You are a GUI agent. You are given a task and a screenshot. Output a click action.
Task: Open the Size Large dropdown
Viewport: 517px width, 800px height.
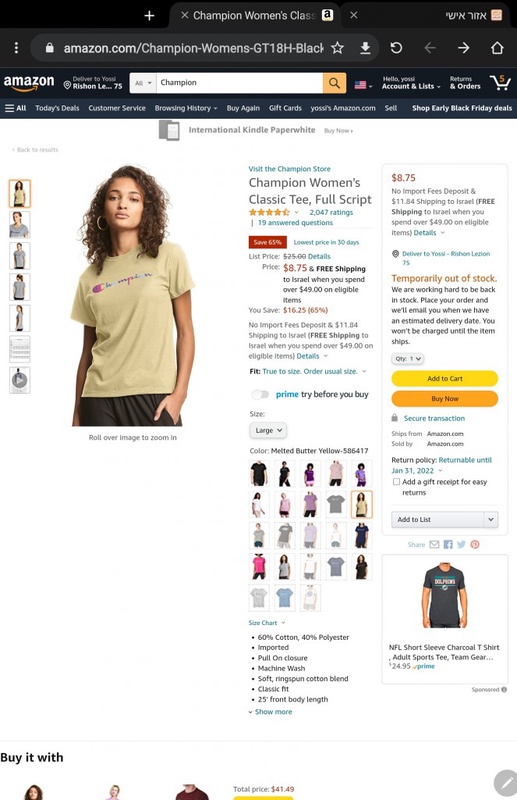click(x=268, y=430)
